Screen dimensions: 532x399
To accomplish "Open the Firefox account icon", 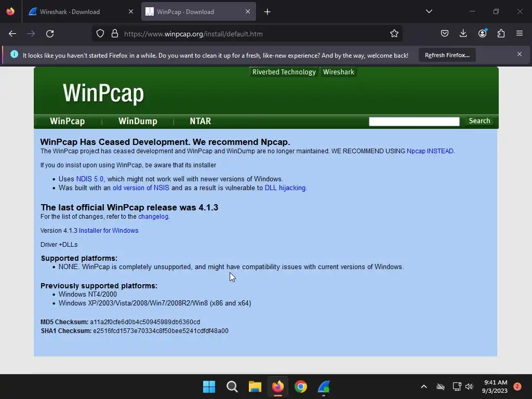I will pyautogui.click(x=482, y=34).
